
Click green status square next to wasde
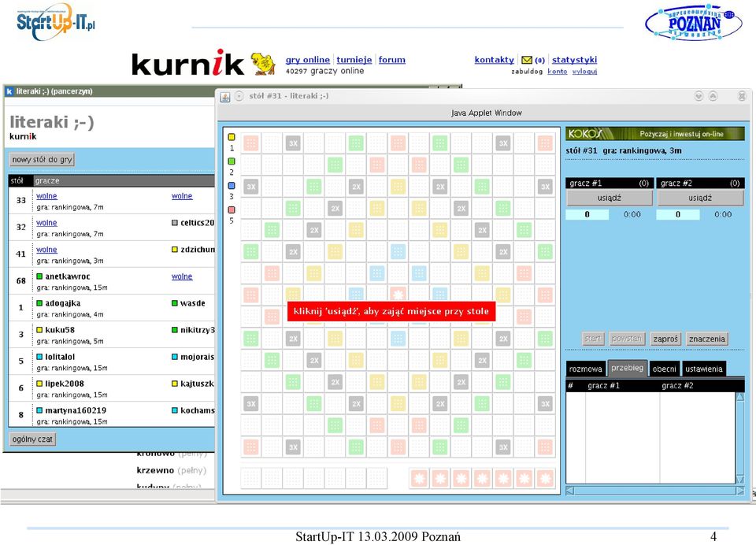pos(175,303)
